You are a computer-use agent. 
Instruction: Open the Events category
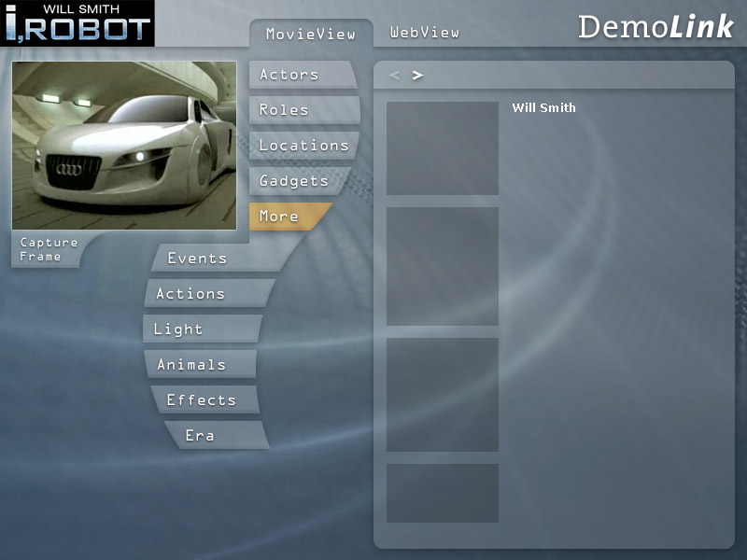click(197, 259)
